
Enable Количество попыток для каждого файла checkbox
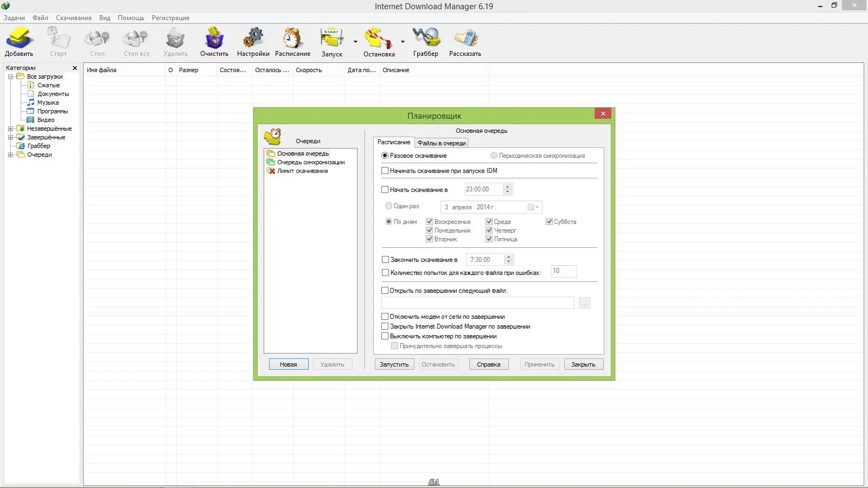point(386,273)
